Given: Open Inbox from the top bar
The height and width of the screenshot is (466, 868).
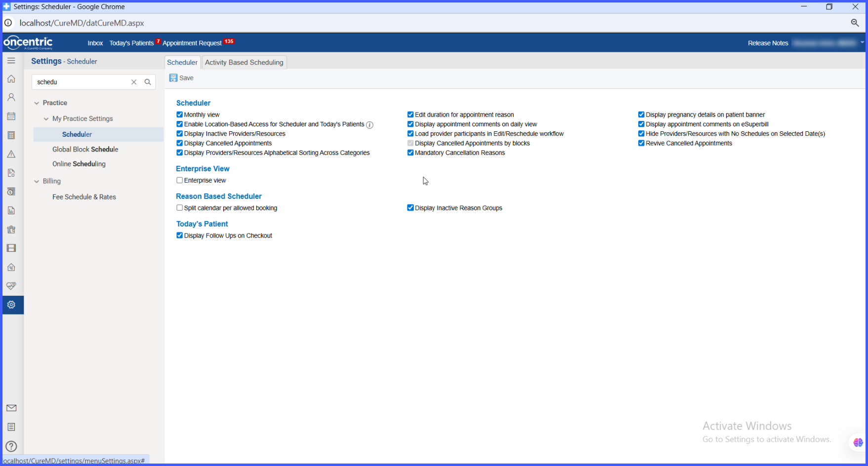Looking at the screenshot, I should [x=95, y=43].
